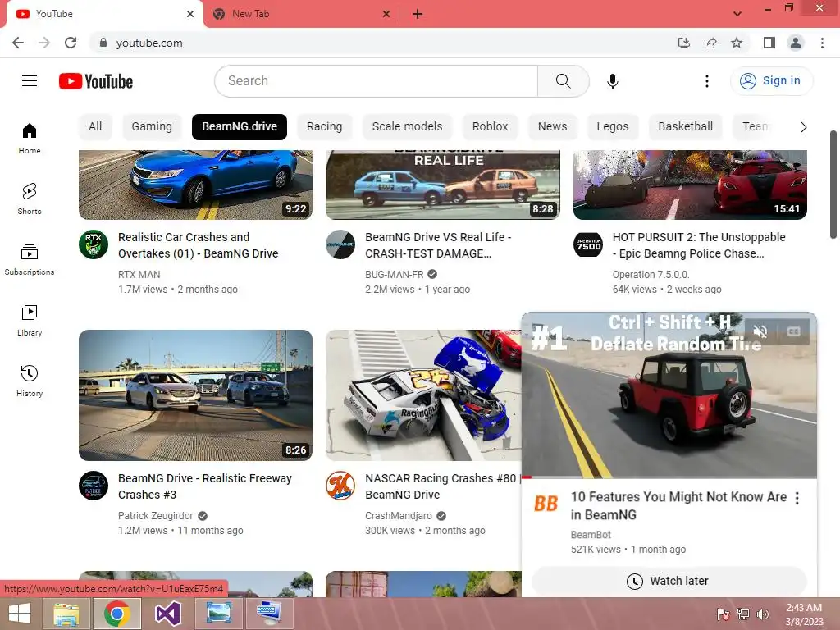Start voice search with microphone icon
The height and width of the screenshot is (630, 840).
click(612, 81)
